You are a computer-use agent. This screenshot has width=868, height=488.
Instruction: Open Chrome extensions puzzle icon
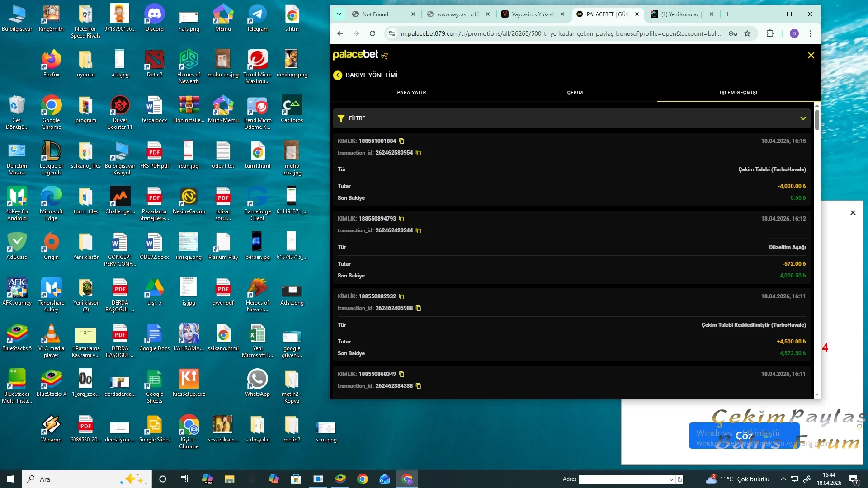[770, 33]
